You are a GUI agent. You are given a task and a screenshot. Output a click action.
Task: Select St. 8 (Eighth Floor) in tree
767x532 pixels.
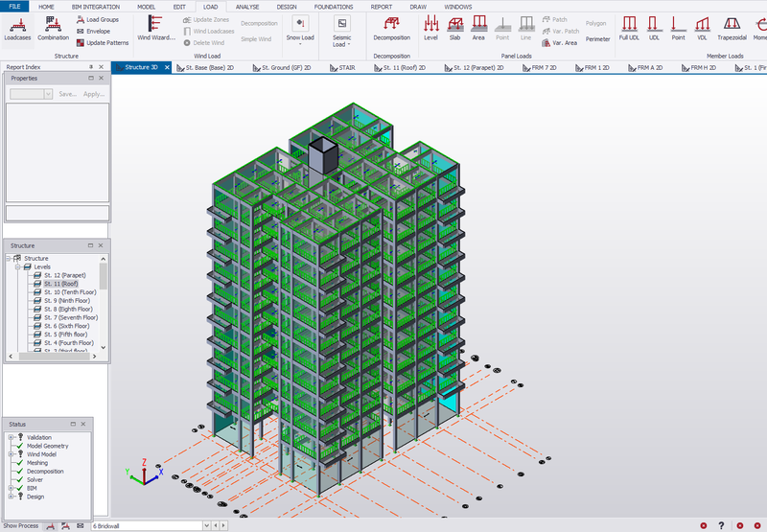[68, 310]
